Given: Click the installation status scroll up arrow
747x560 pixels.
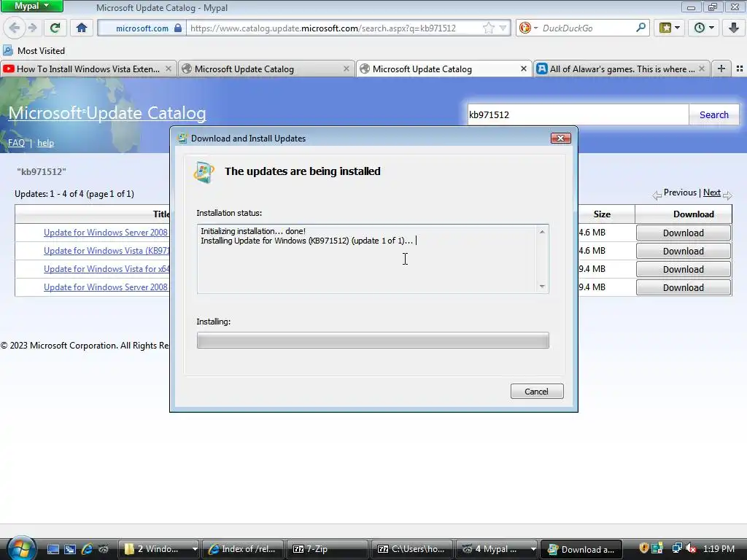Looking at the screenshot, I should pyautogui.click(x=542, y=232).
